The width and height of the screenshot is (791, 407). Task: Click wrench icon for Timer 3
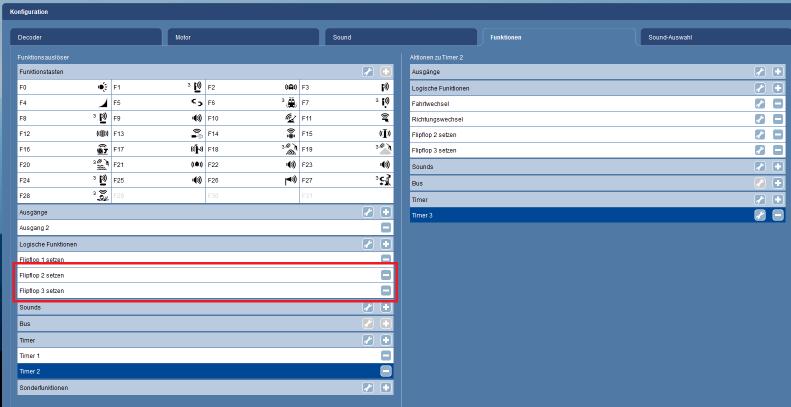(760, 215)
